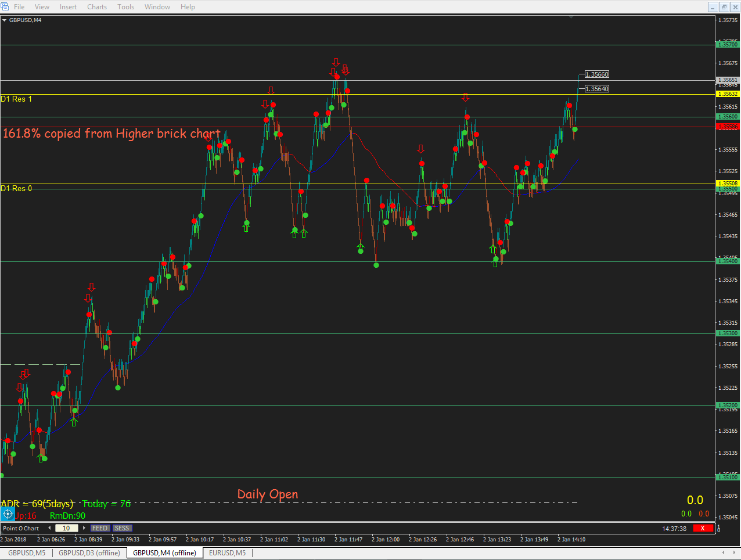Click the chart shift triangle marker at top

(x=571, y=17)
